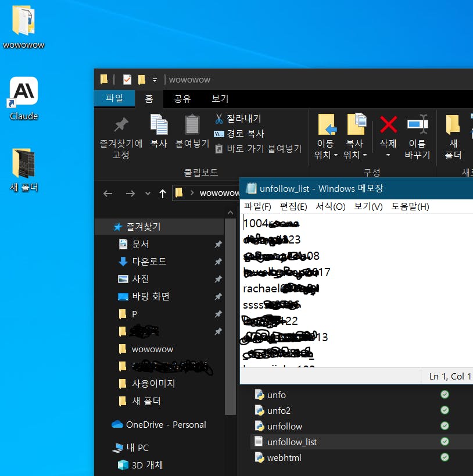Open the 파일 tab in Explorer ribbon

point(114,99)
